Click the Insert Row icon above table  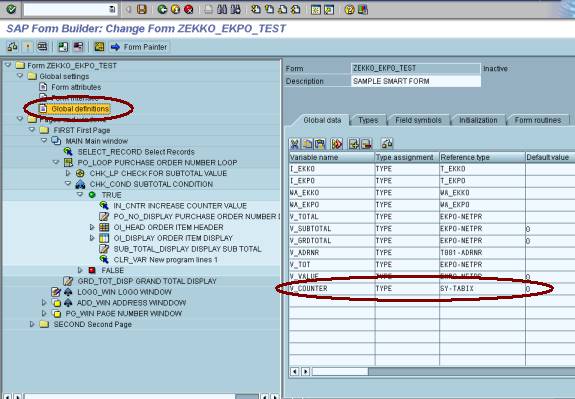[354, 144]
